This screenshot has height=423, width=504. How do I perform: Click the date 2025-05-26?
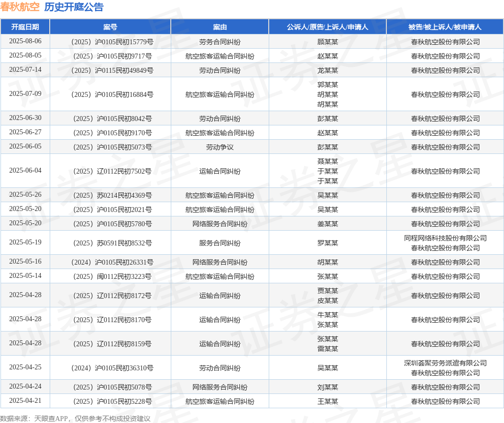point(25,194)
